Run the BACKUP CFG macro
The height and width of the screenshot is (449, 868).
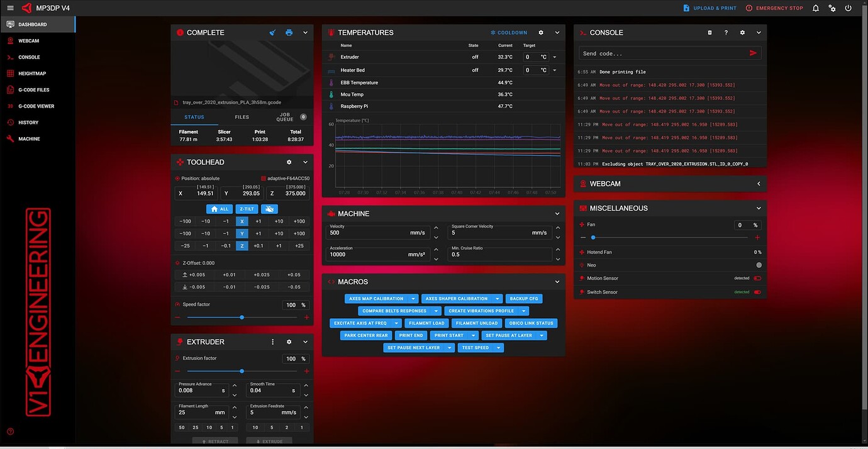point(523,298)
